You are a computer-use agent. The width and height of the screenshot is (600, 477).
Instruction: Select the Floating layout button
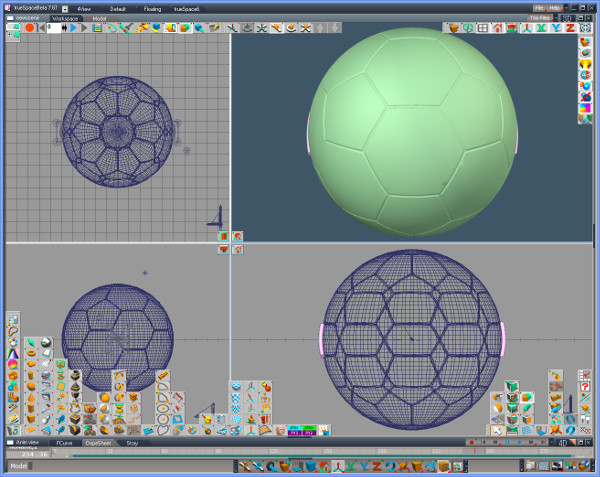[x=152, y=8]
